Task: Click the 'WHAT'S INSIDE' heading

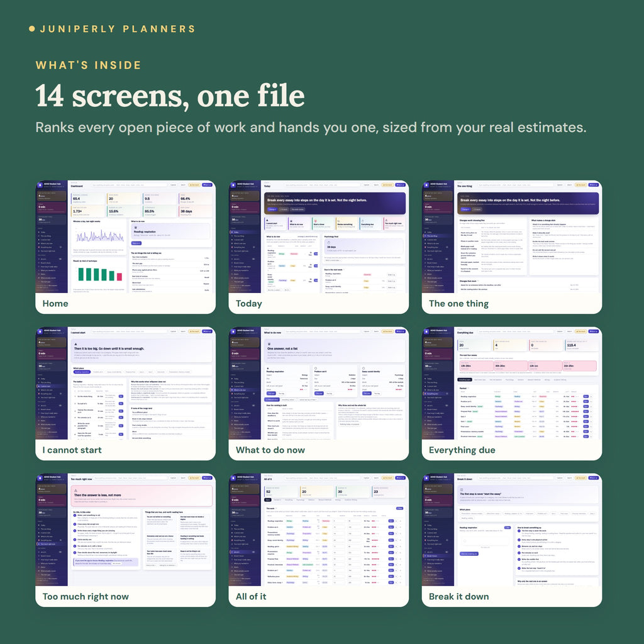Action: pyautogui.click(x=88, y=65)
